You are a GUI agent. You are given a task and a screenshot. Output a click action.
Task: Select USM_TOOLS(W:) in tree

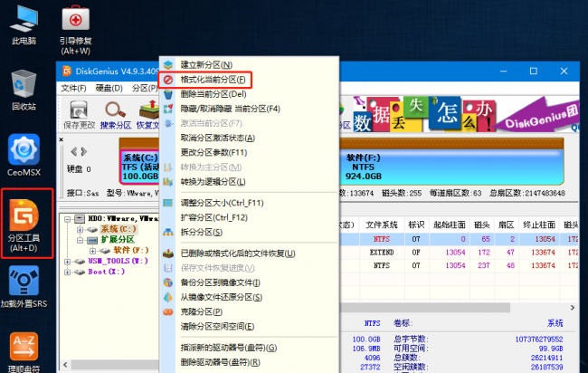point(119,261)
